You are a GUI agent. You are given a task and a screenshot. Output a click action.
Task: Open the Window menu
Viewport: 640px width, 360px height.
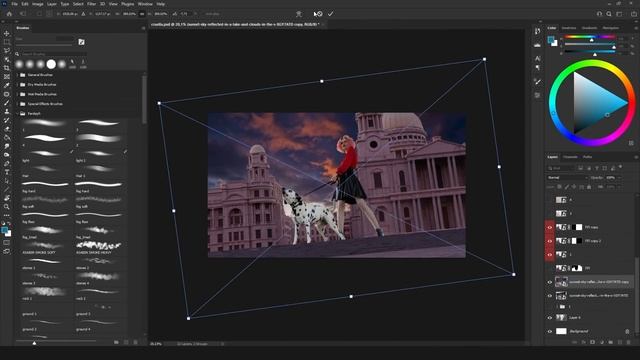point(145,4)
